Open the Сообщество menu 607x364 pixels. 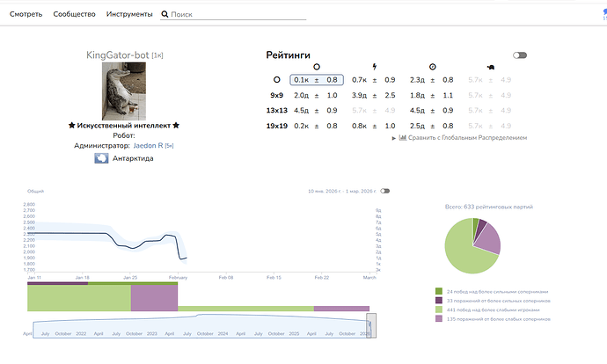[x=74, y=15]
